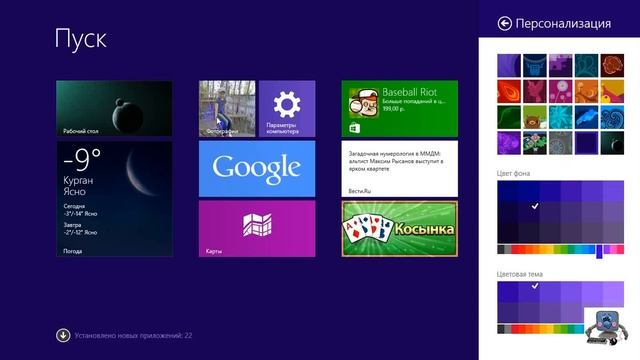
Task: Pick the crimson bird background pattern
Action: point(535,91)
